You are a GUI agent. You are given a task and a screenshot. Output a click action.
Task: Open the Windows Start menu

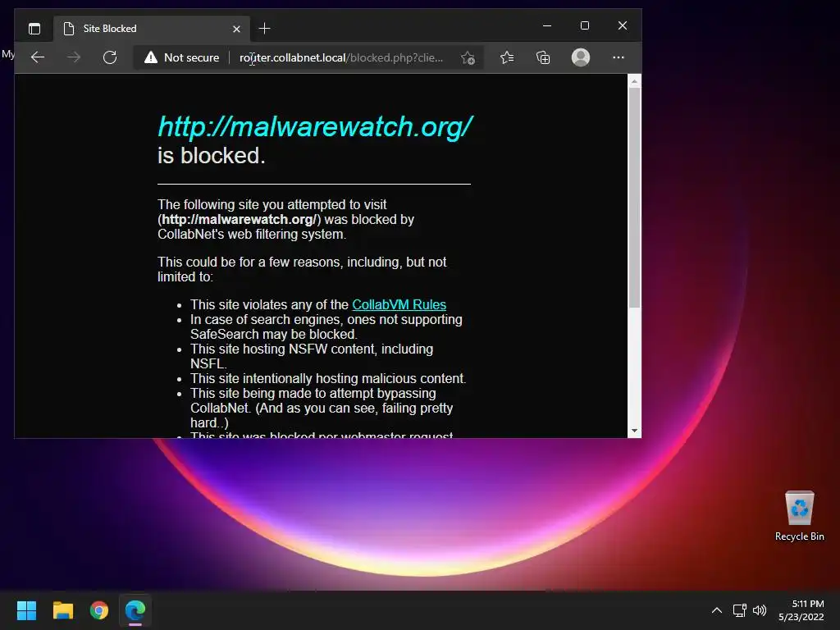pos(26,610)
